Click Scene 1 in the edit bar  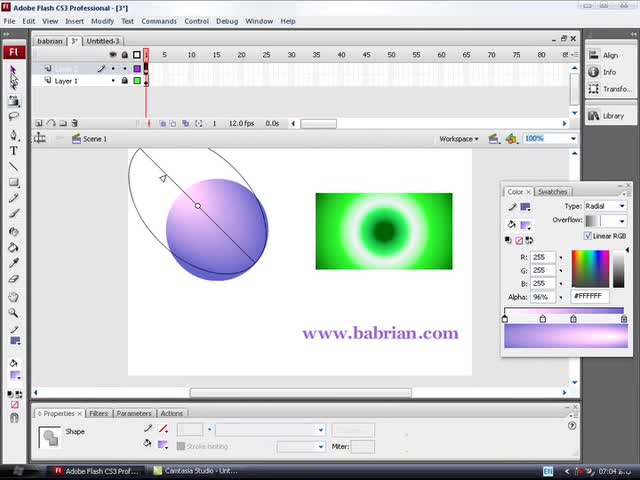tap(89, 139)
